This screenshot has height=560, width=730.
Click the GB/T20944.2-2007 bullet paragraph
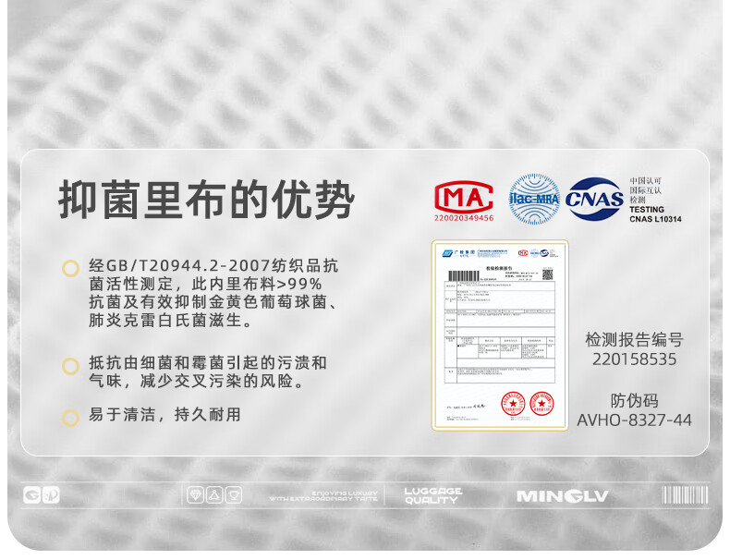point(213,293)
